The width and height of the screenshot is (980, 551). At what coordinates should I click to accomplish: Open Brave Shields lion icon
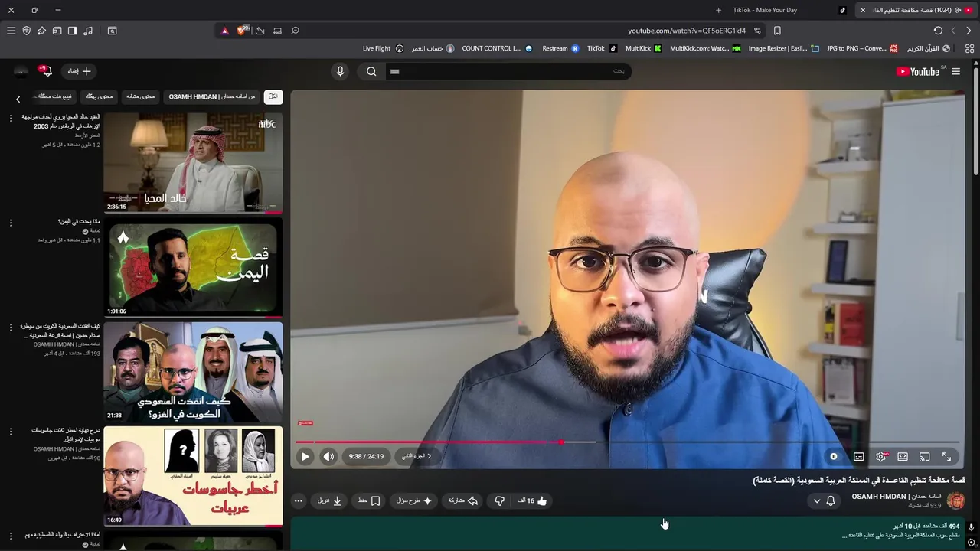pos(243,31)
